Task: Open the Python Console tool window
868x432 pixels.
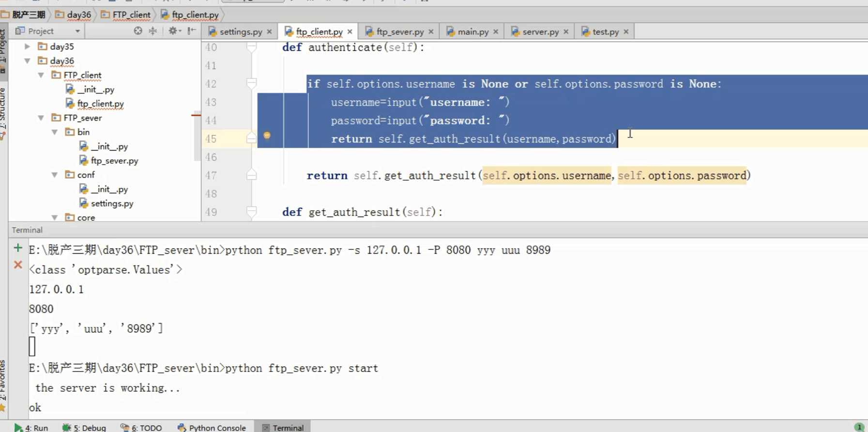Action: 212,427
